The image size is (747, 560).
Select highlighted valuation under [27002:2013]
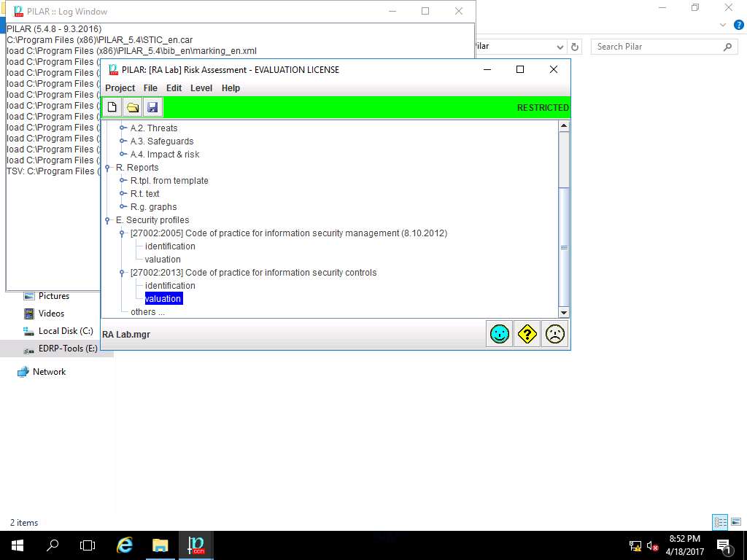coord(163,298)
